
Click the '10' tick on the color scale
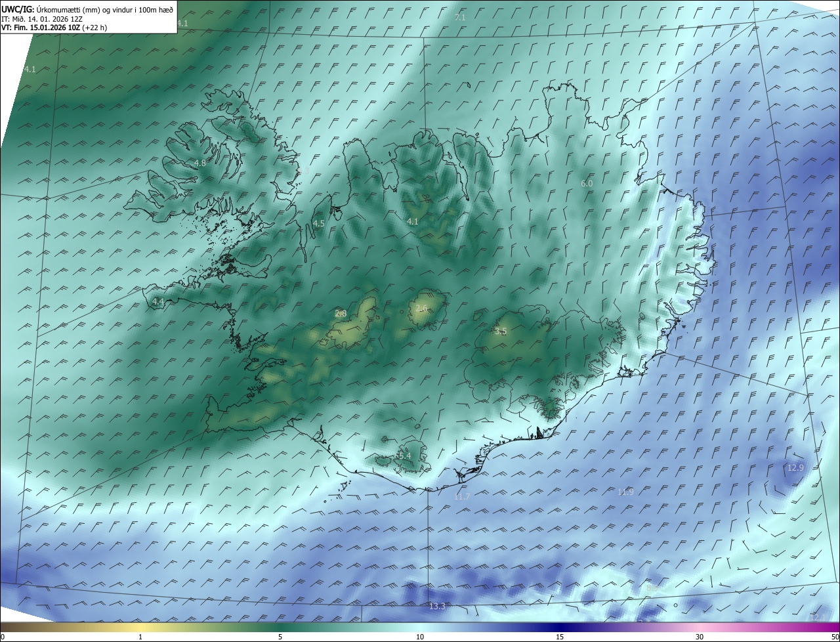[x=420, y=637]
